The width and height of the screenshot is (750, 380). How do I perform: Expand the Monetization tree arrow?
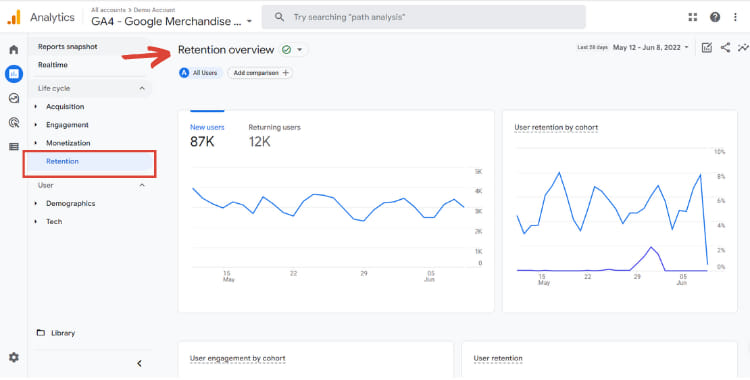(36, 143)
